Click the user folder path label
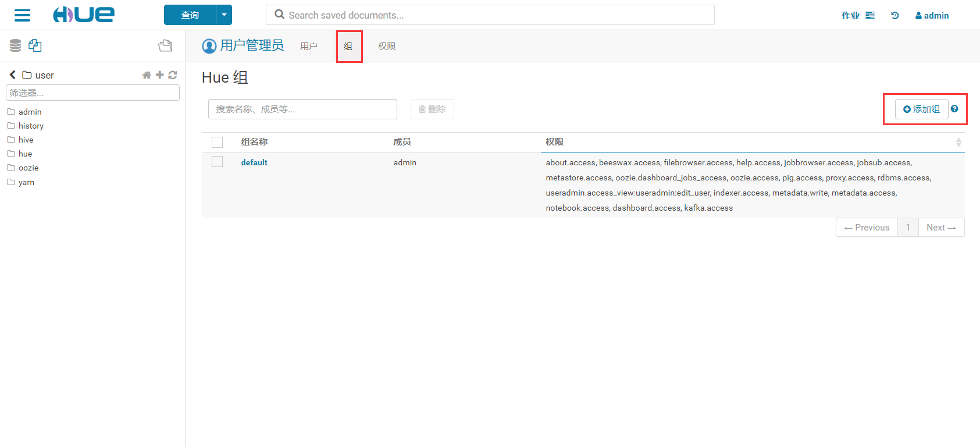This screenshot has width=980, height=447. [44, 75]
